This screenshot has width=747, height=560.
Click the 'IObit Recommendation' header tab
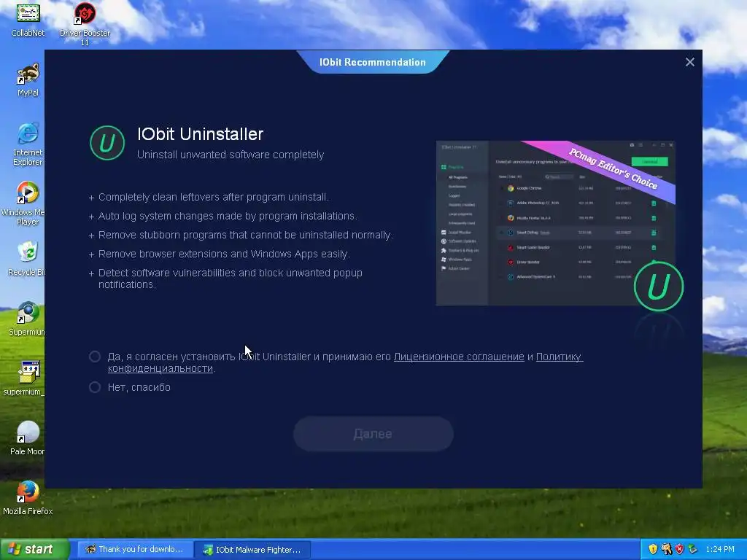click(373, 63)
